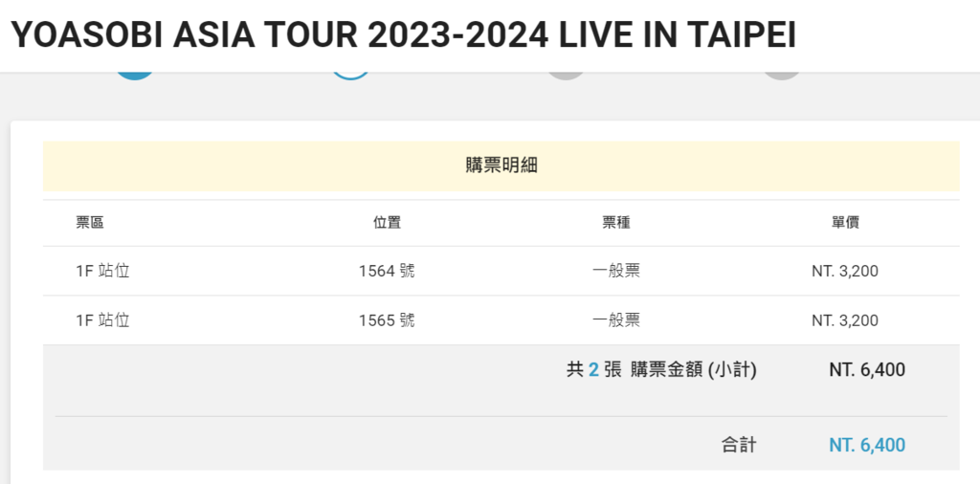
Task: Click NT. 3,200 price in 1565 號 row
Action: point(845,320)
